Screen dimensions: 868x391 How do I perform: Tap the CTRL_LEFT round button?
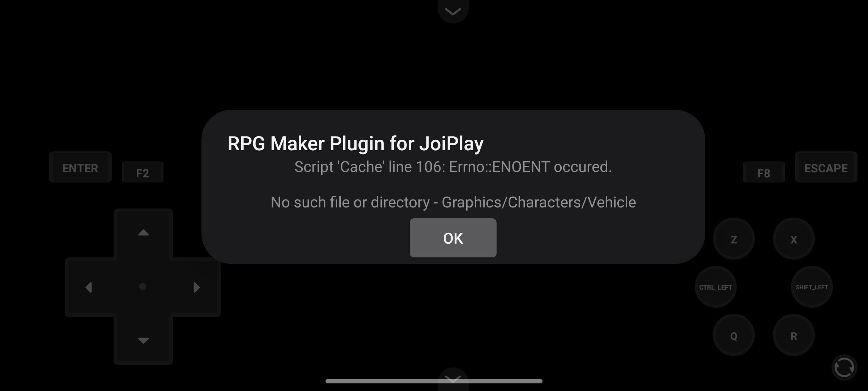click(716, 287)
